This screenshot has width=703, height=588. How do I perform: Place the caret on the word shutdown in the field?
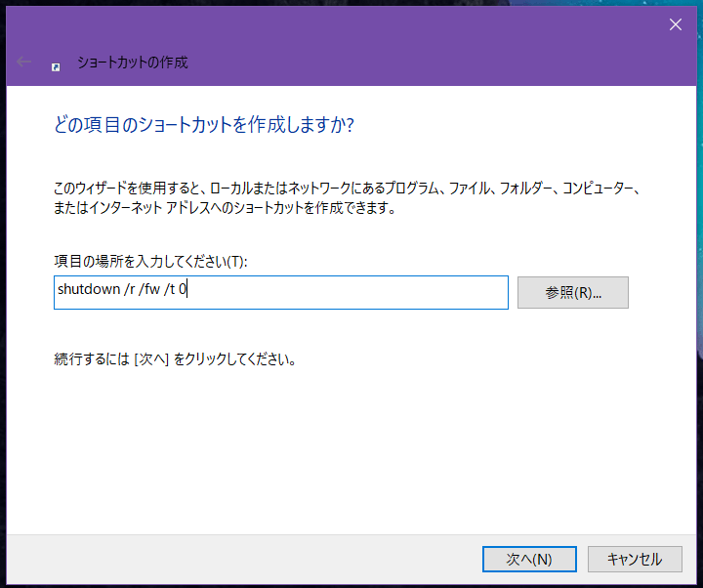pyautogui.click(x=89, y=289)
